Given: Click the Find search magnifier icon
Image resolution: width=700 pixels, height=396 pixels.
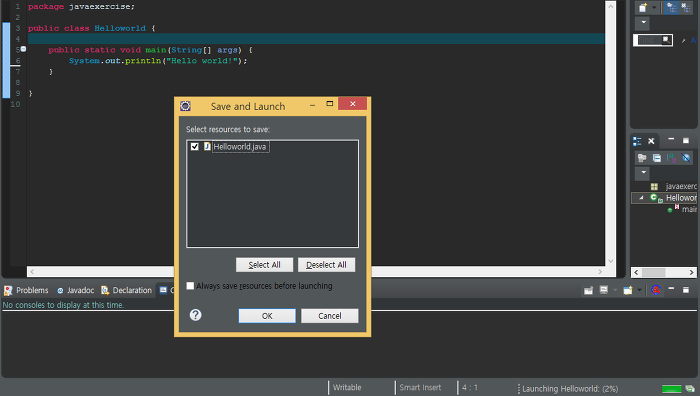Looking at the screenshot, I should [666, 40].
